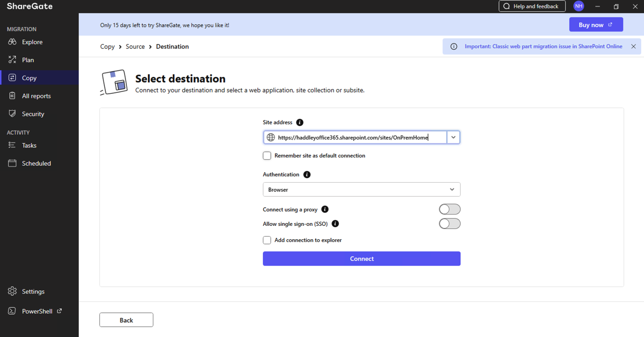Click the proxy info icon
The width and height of the screenshot is (644, 337).
(325, 209)
